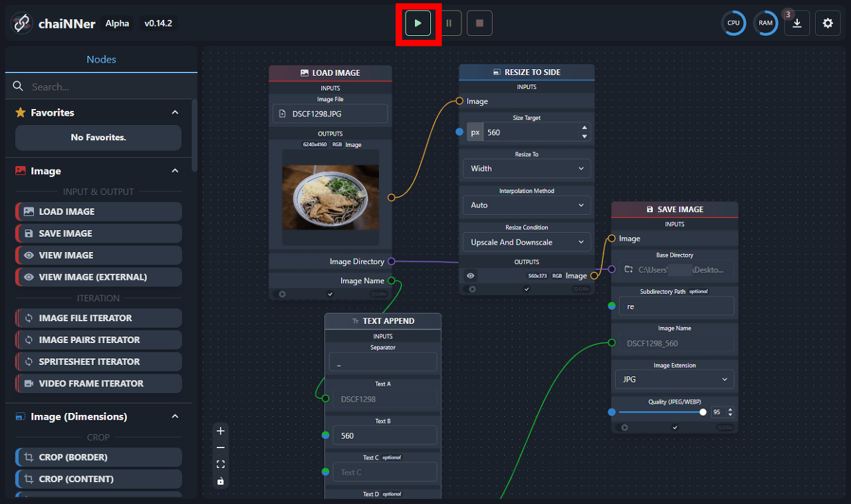Viewport: 851px width, 504px height.
Task: Toggle canvas interactivity lock
Action: point(221,481)
